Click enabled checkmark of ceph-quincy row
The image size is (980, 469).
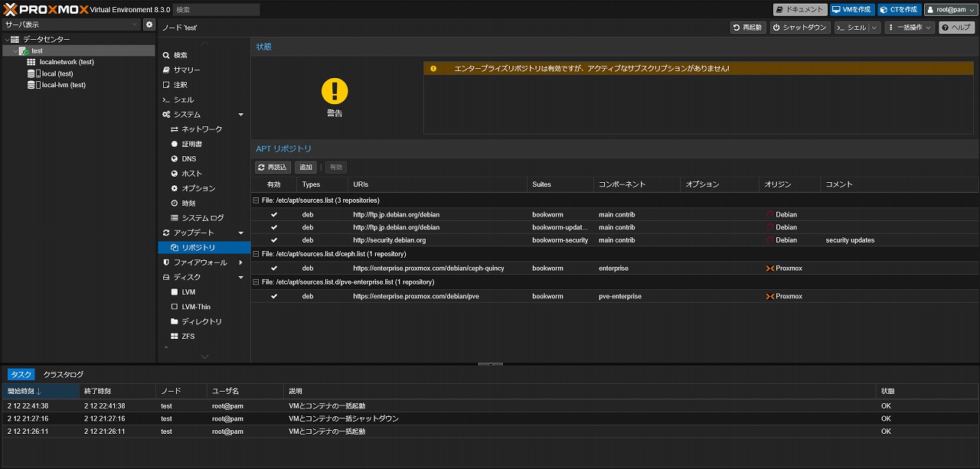[x=274, y=269]
